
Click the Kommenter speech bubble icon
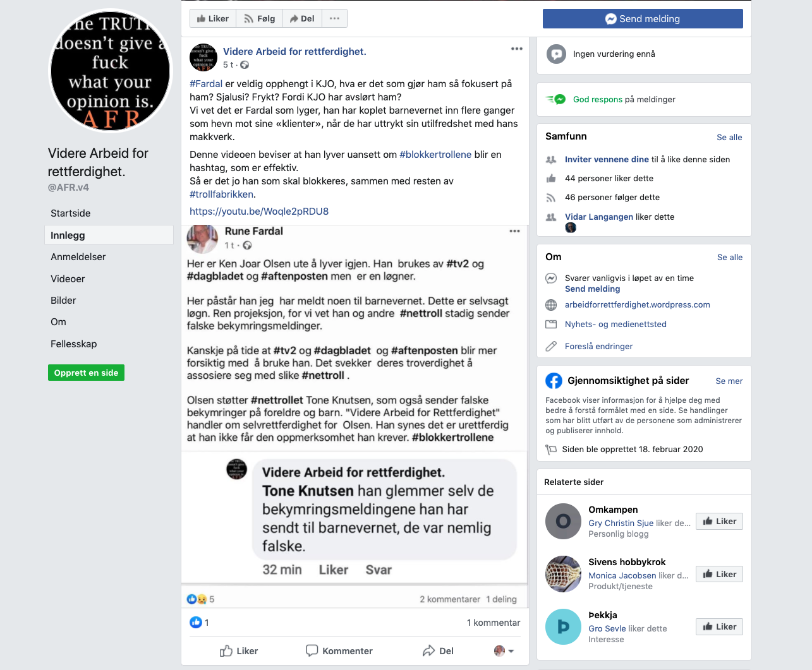pyautogui.click(x=312, y=650)
